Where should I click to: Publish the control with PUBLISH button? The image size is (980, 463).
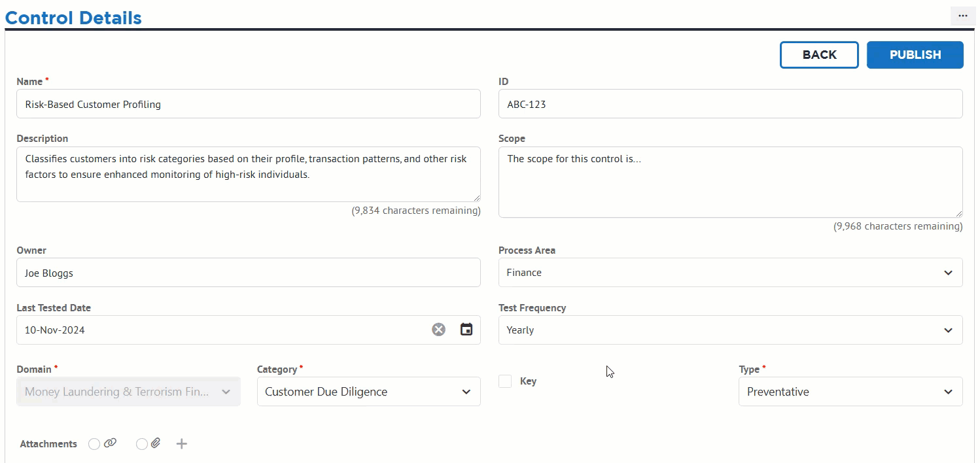(x=915, y=55)
